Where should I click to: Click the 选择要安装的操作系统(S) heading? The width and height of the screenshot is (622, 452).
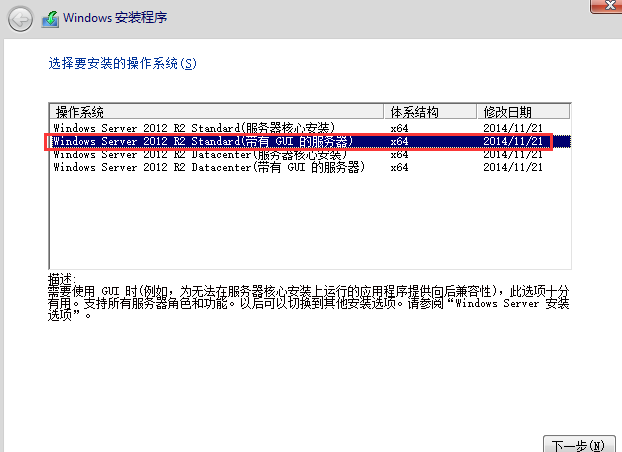click(x=122, y=63)
